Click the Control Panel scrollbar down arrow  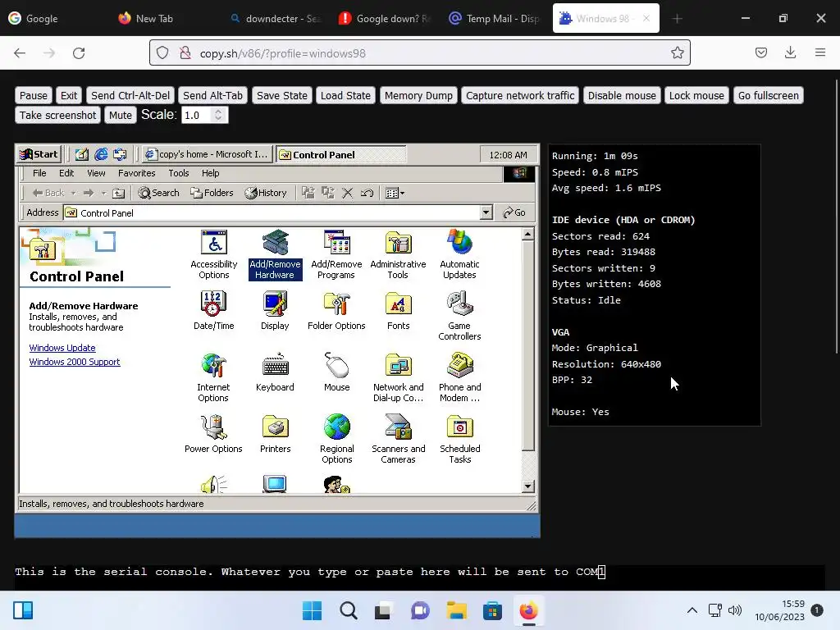pos(527,486)
